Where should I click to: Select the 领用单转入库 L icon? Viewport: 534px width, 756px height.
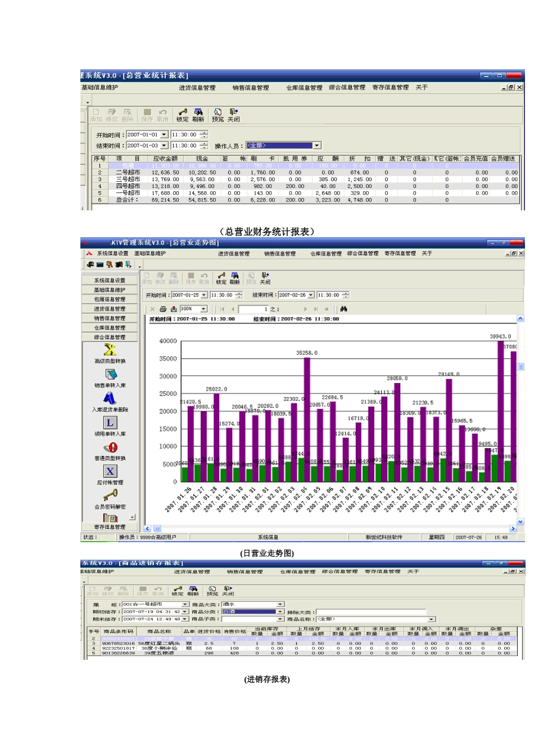pos(110,422)
